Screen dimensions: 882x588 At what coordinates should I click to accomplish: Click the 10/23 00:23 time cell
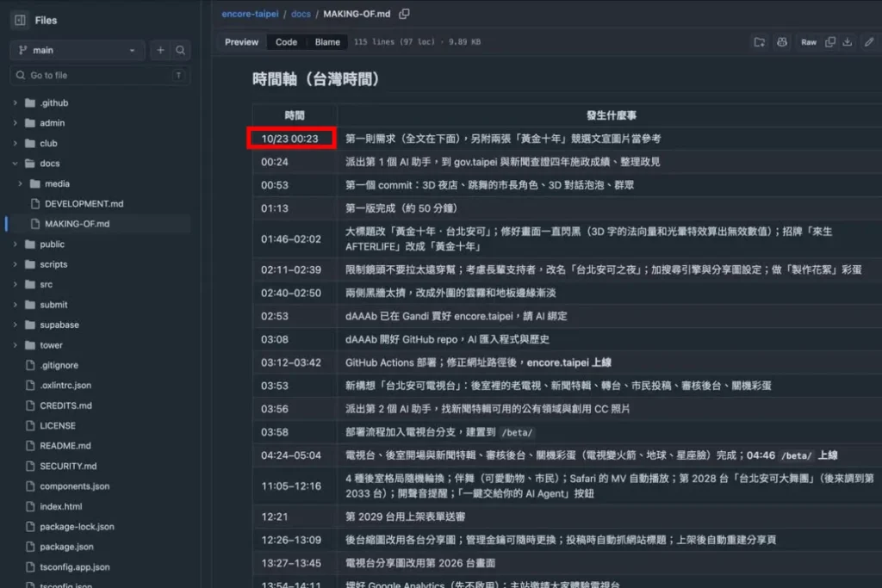pyautogui.click(x=292, y=139)
